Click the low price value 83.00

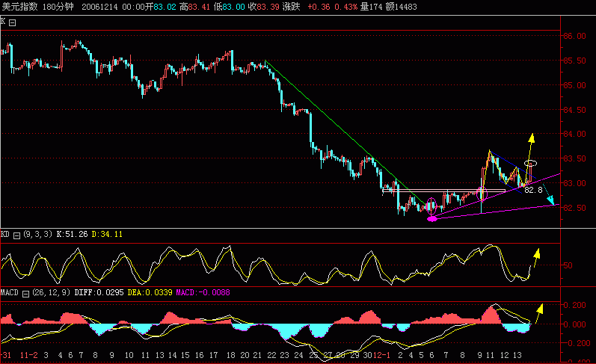point(233,7)
